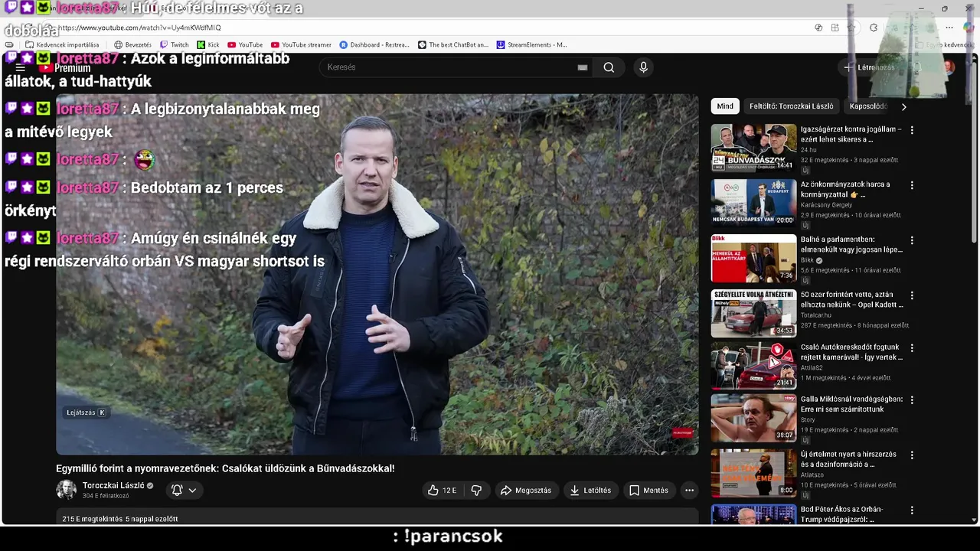Viewport: 980px width, 551px height.
Task: Open options menu for 'Bod Péter Ákos' video
Action: [912, 510]
